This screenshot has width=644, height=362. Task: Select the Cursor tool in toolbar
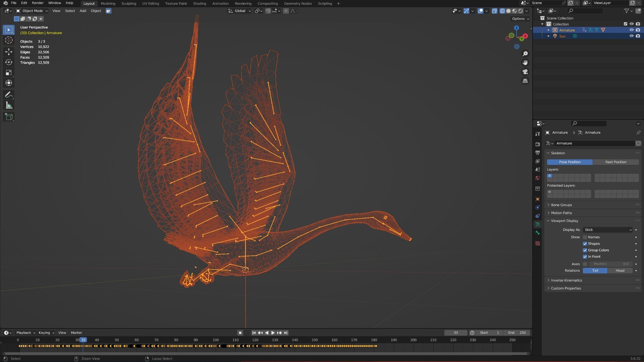pyautogui.click(x=9, y=41)
